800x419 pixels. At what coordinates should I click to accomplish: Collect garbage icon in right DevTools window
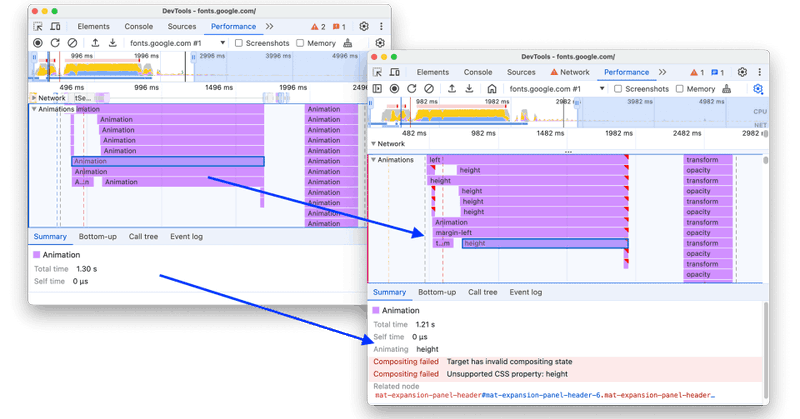(x=727, y=89)
